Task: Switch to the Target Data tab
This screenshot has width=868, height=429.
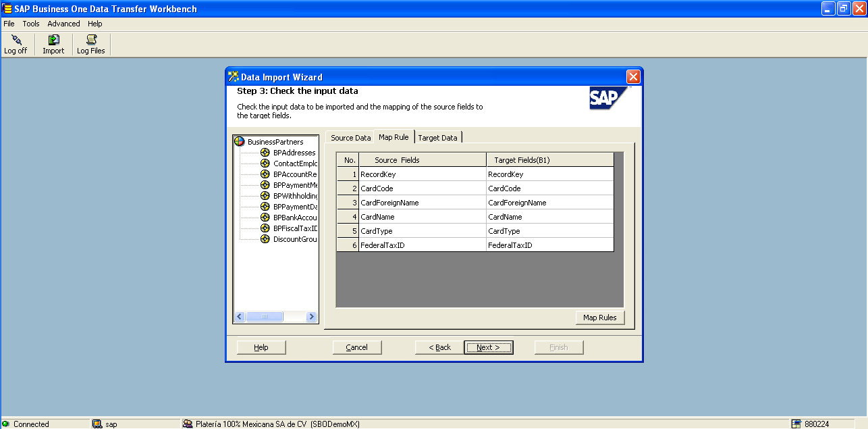Action: (x=437, y=137)
